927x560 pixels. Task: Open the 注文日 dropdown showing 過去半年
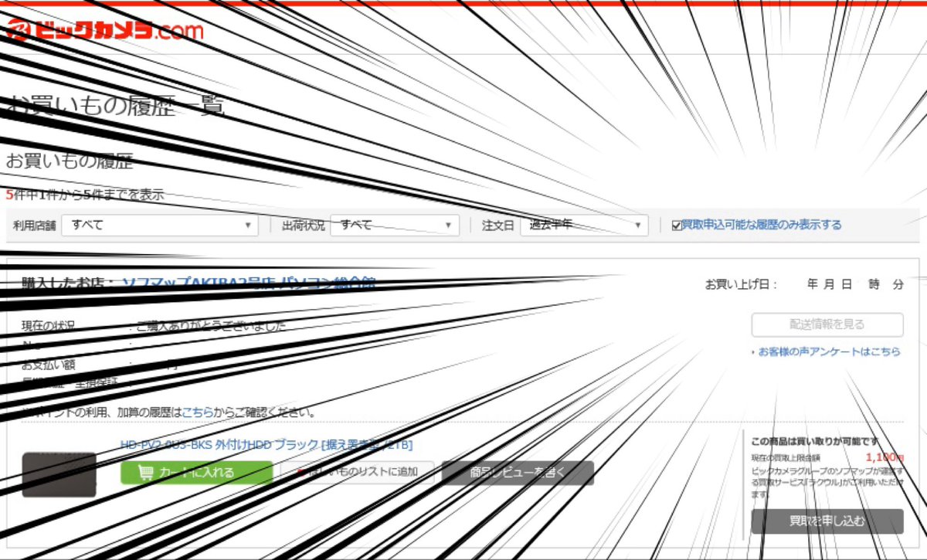(584, 225)
